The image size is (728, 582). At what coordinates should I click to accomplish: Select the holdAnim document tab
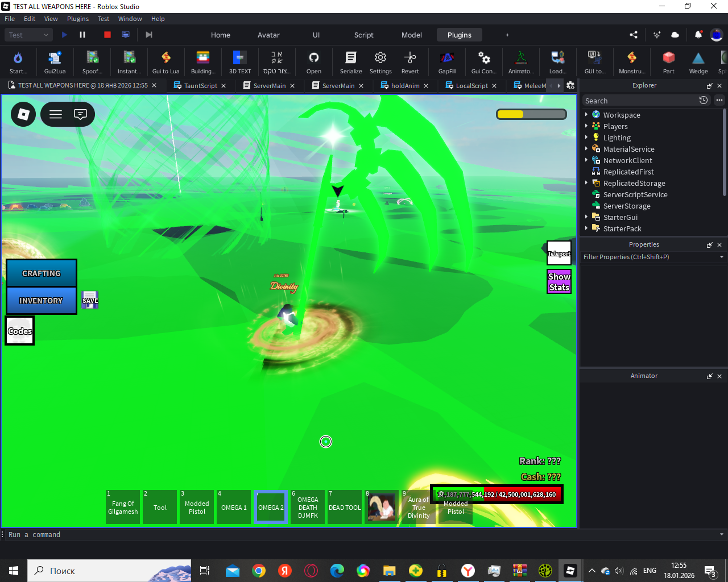[405, 86]
